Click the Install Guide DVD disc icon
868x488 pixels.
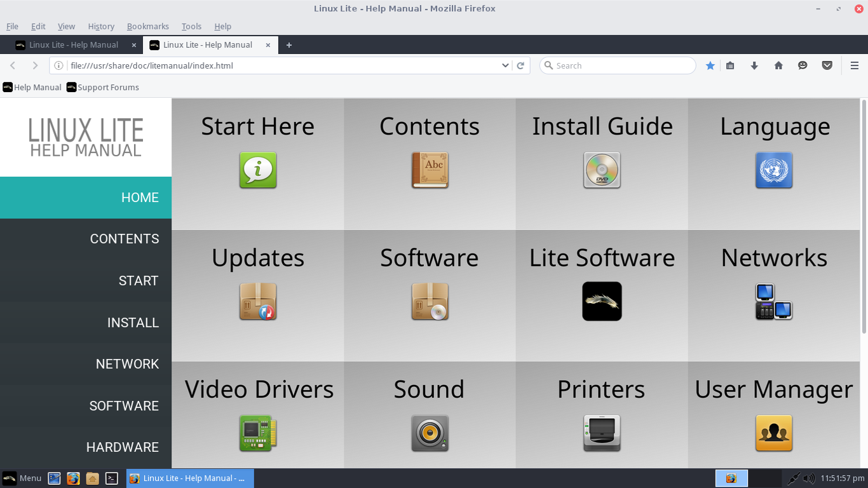click(x=602, y=170)
